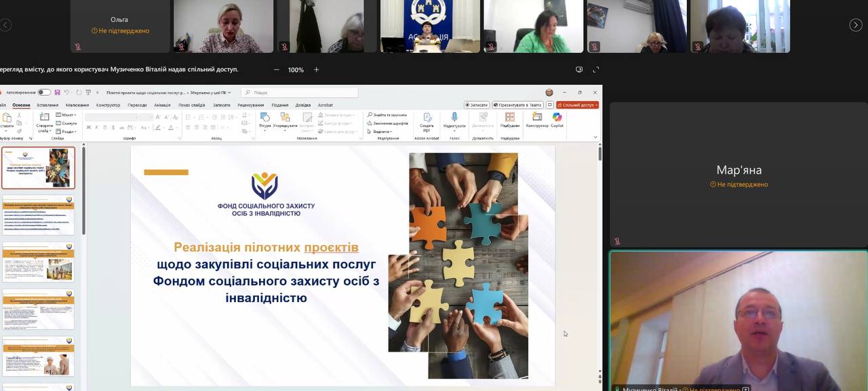Click Презентувати в Teams button
This screenshot has height=391, width=868.
tap(517, 105)
